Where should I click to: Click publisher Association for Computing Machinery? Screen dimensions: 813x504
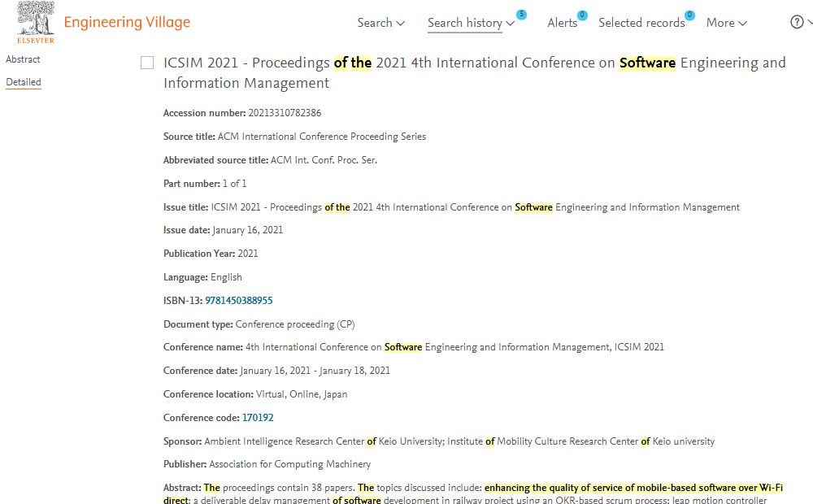pyautogui.click(x=290, y=464)
